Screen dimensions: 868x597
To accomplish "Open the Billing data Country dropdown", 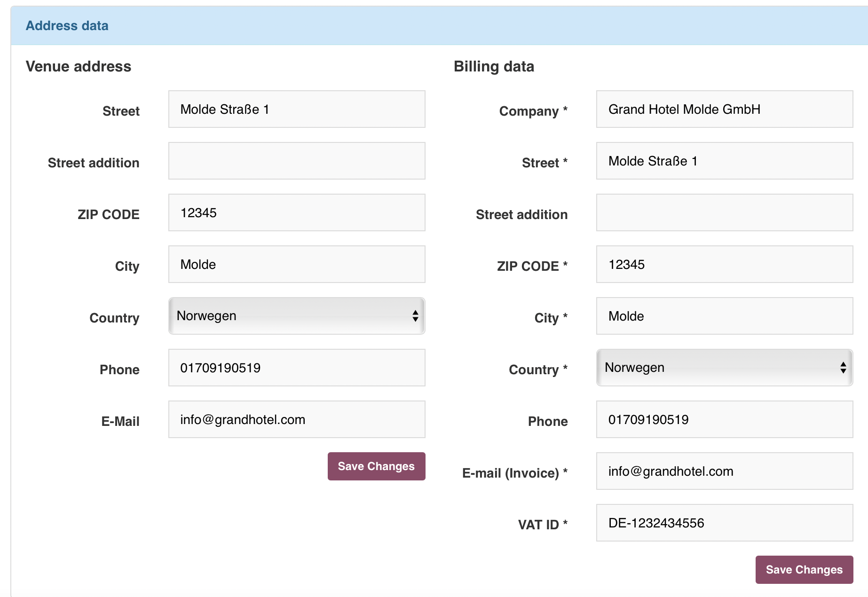I will (x=724, y=368).
